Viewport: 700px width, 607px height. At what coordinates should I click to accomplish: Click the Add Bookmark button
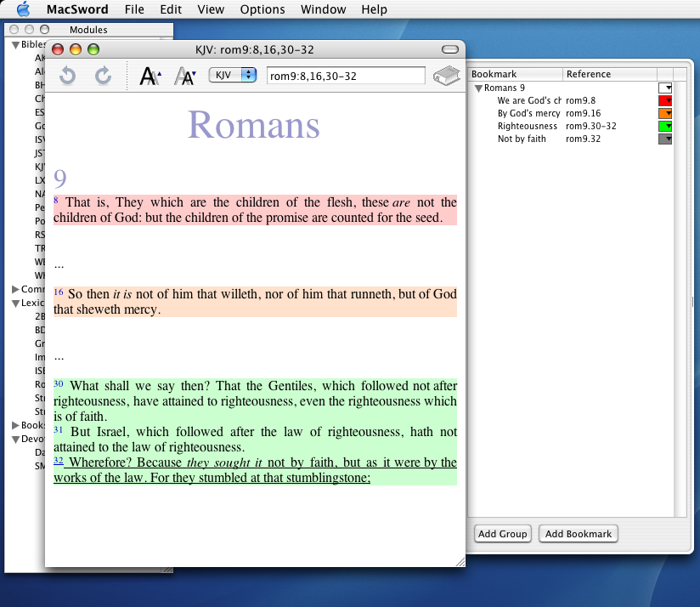pyautogui.click(x=579, y=534)
